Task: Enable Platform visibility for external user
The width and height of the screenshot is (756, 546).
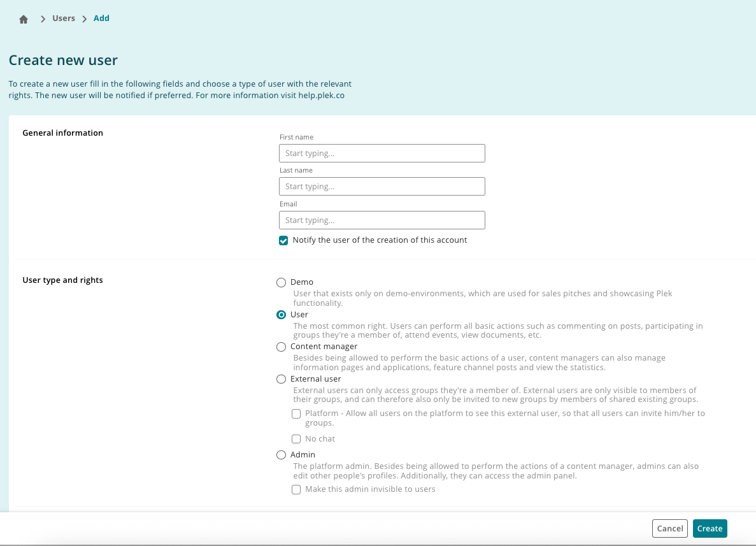Action: tap(296, 414)
